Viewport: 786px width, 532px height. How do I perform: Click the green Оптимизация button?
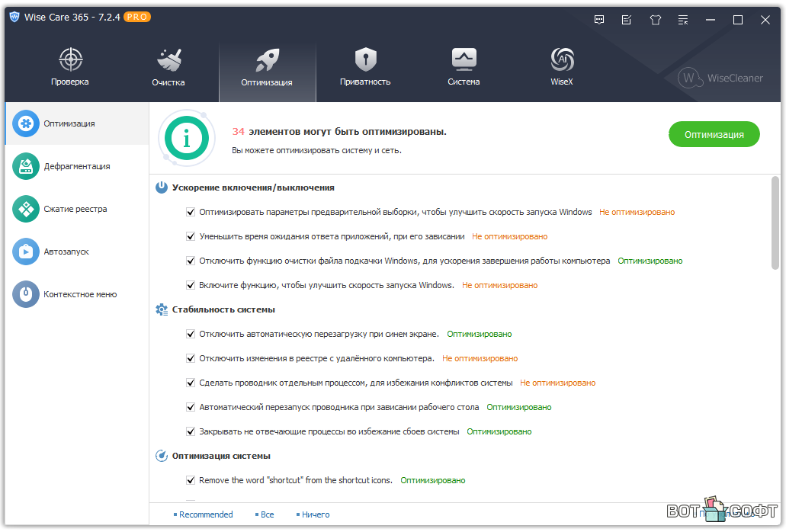click(714, 134)
